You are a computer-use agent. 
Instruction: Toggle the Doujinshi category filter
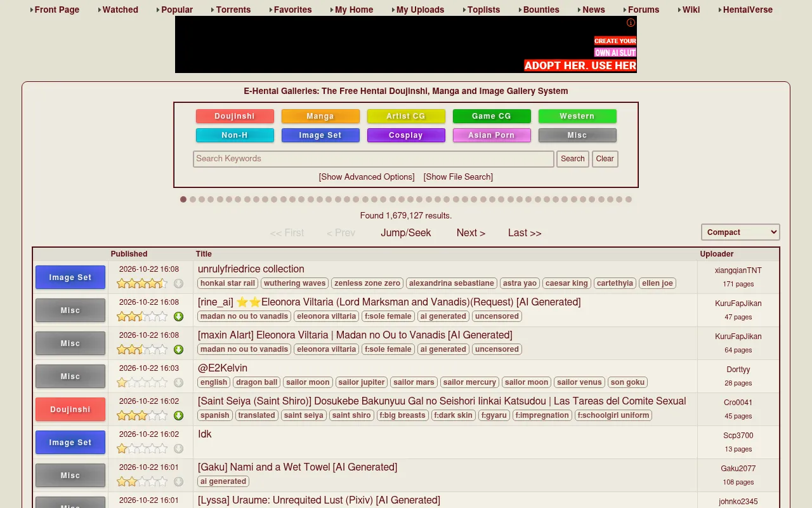[235, 116]
